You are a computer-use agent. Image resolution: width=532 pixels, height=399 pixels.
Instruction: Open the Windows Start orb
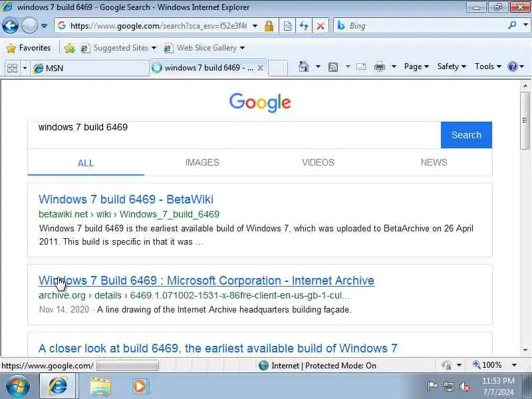point(17,386)
